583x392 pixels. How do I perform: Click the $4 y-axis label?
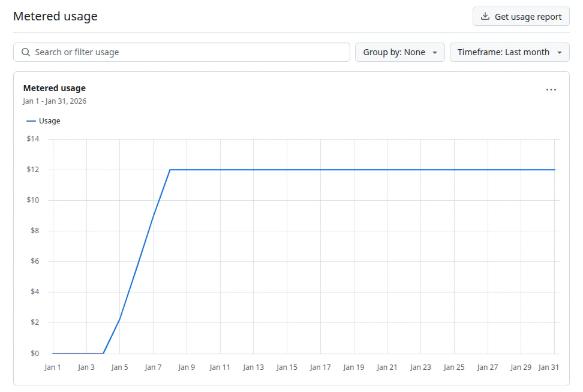click(35, 292)
